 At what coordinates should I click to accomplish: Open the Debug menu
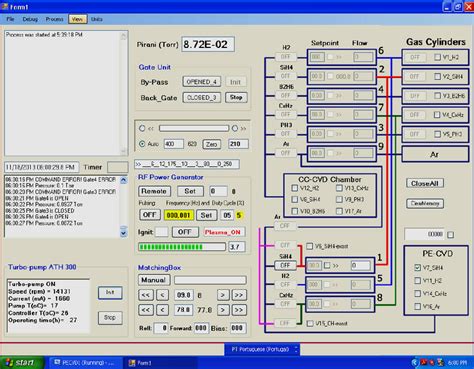coord(30,19)
